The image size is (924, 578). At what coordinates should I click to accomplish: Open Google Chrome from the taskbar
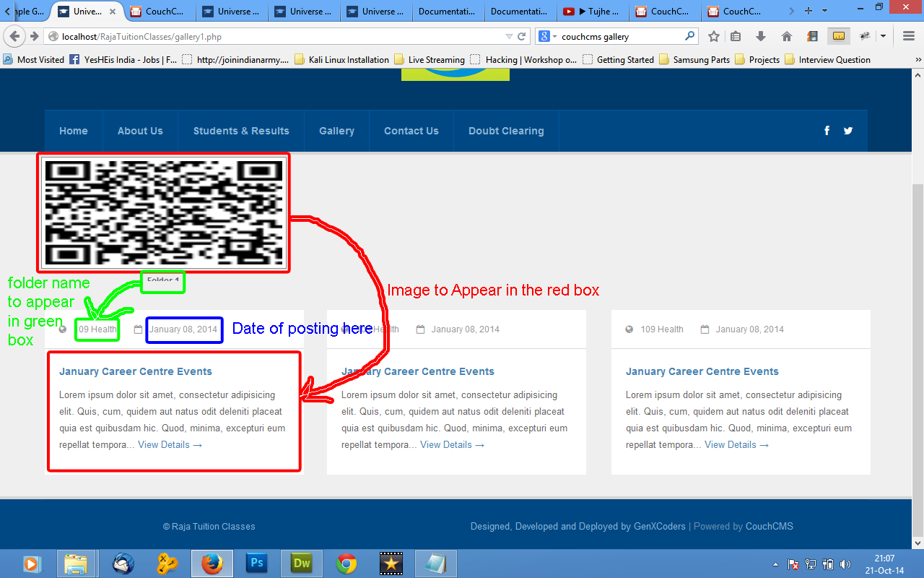click(x=346, y=564)
